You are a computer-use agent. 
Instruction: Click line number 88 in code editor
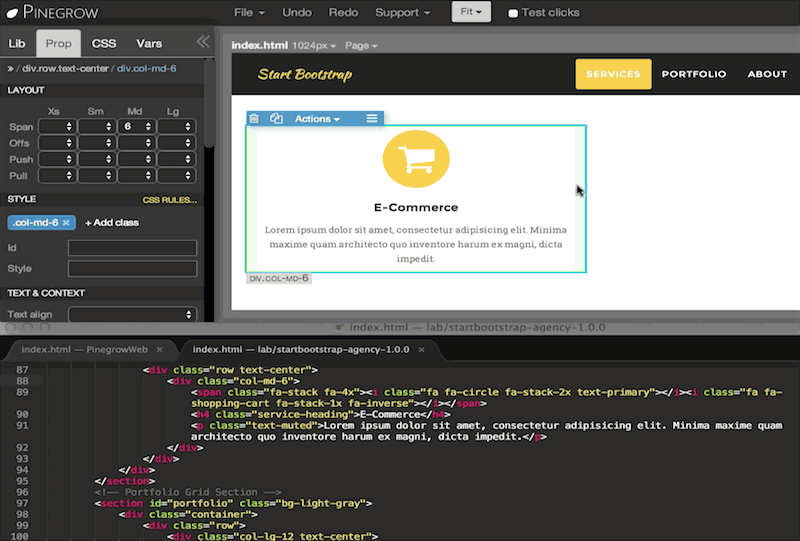point(22,381)
